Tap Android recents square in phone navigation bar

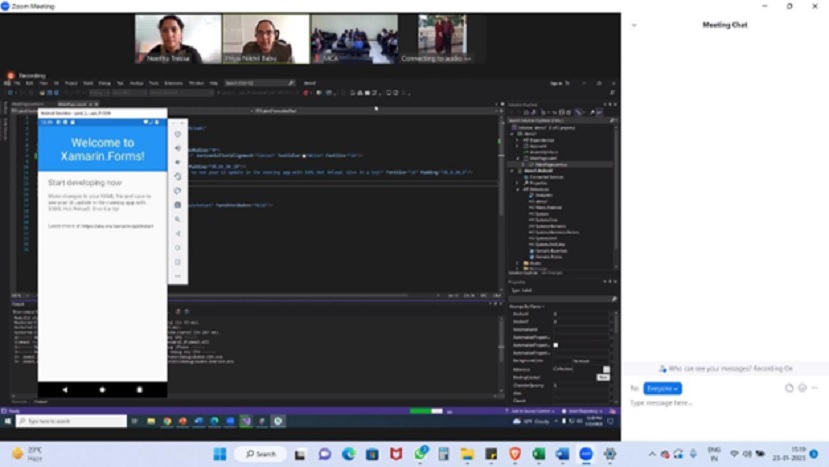139,389
